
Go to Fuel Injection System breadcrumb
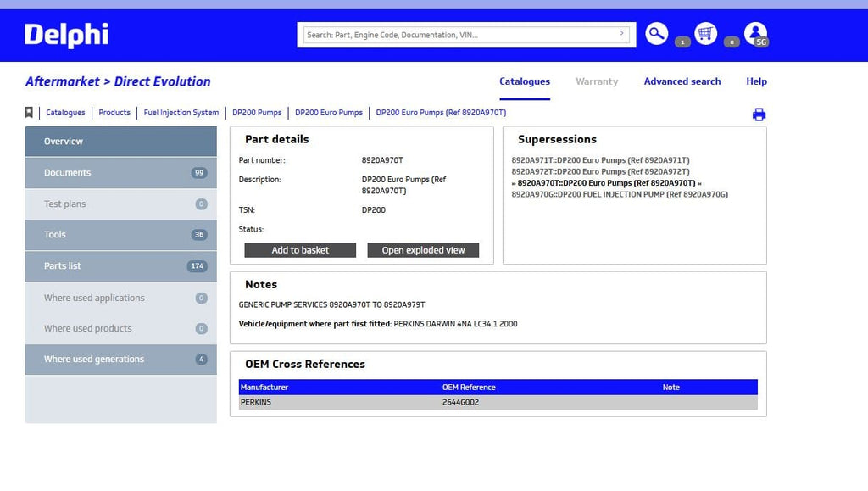[181, 113]
